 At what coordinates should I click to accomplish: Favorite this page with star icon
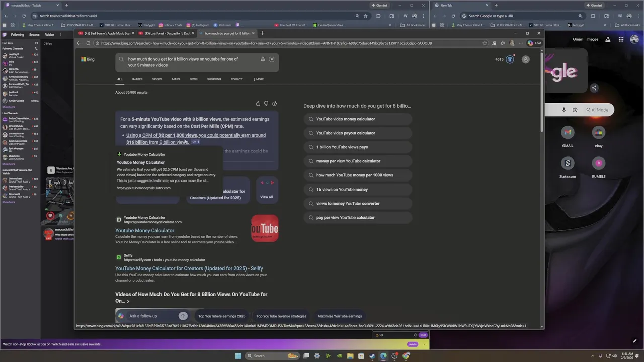485,43
